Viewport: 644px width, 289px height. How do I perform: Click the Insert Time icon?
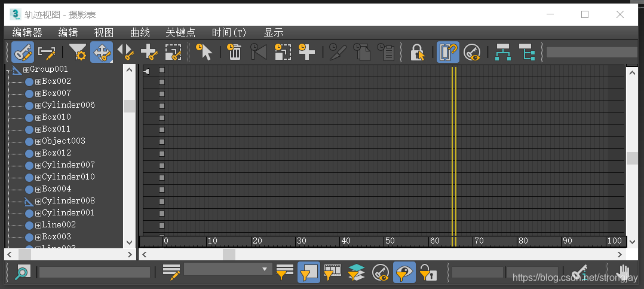pos(306,52)
